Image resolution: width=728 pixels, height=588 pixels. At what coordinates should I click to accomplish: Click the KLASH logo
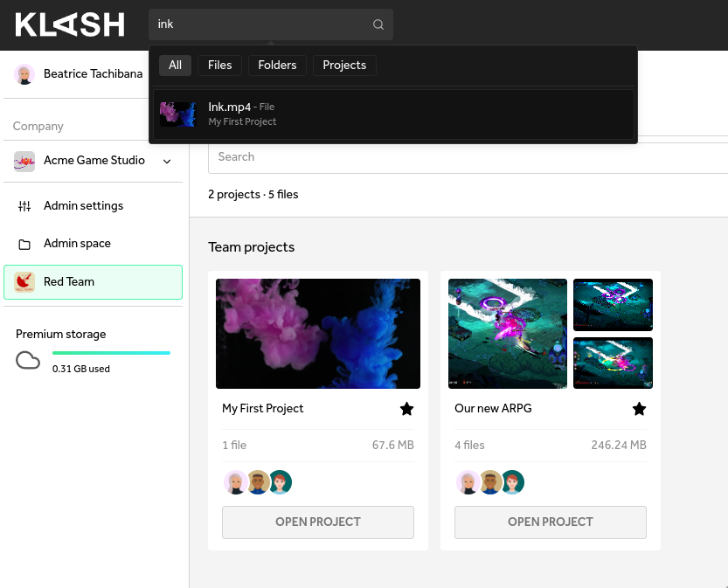coord(70,24)
